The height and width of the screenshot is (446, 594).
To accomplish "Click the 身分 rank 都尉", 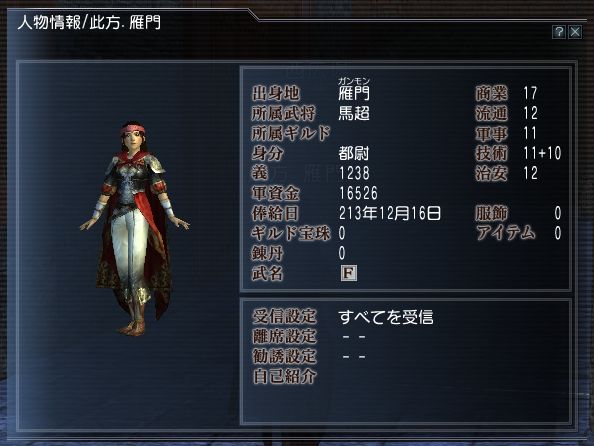I will coord(353,153).
